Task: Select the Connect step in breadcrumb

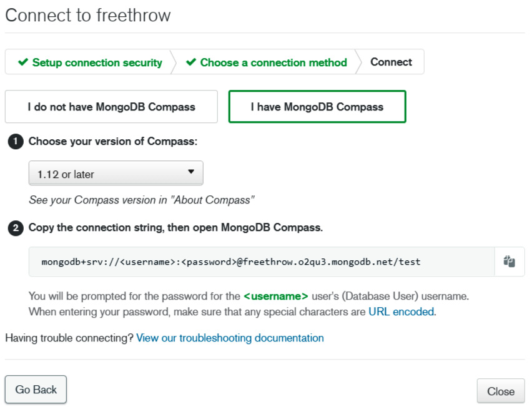Action: 391,62
